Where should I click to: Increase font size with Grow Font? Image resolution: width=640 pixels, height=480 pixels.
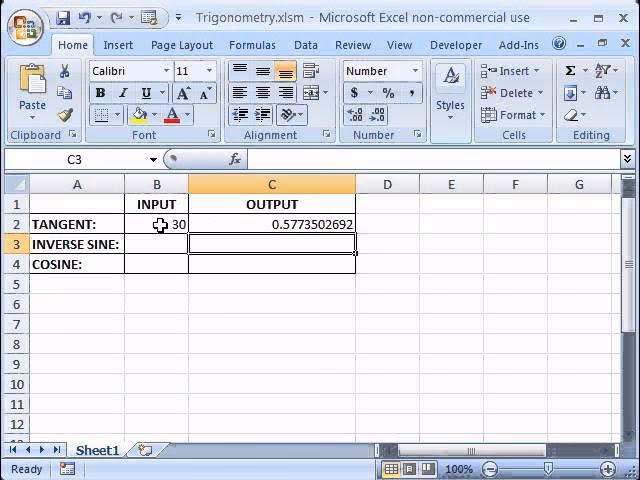point(183,93)
